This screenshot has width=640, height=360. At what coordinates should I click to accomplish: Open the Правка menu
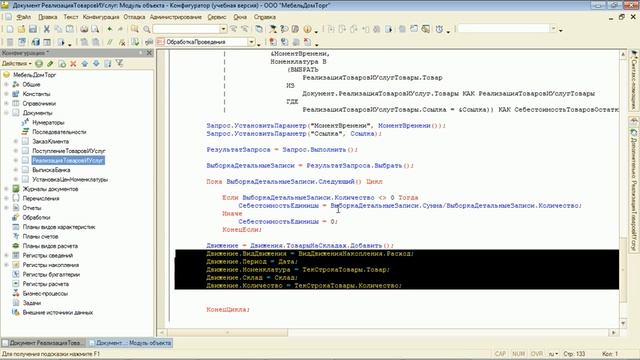click(48, 17)
